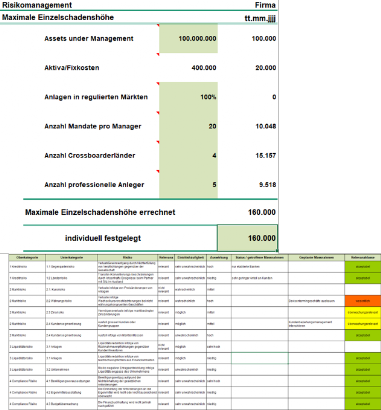Image resolution: width=381 pixels, height=410 pixels.
Task: Select the errechnet Maximale Einzelschadenshöhe 160.000 result
Action: [262, 212]
